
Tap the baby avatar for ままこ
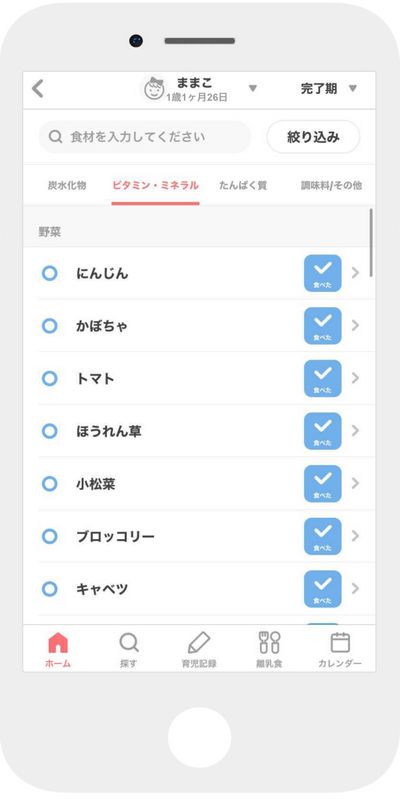point(154,89)
